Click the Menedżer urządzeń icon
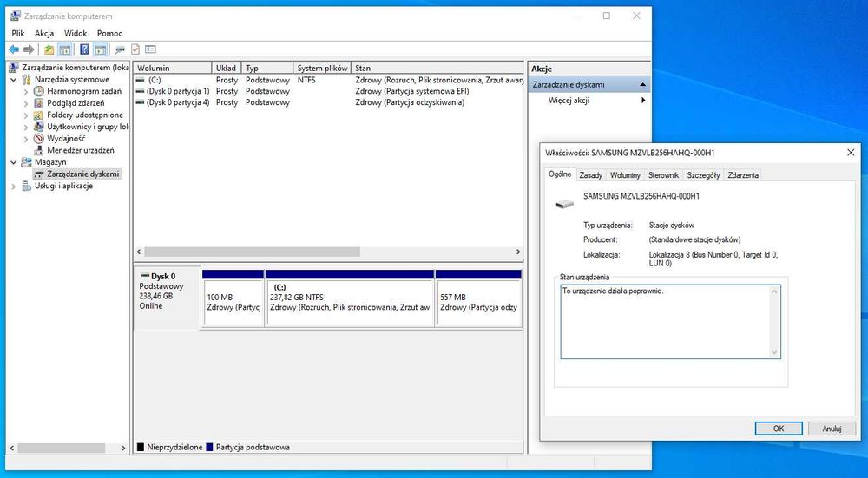This screenshot has width=868, height=478. click(39, 150)
